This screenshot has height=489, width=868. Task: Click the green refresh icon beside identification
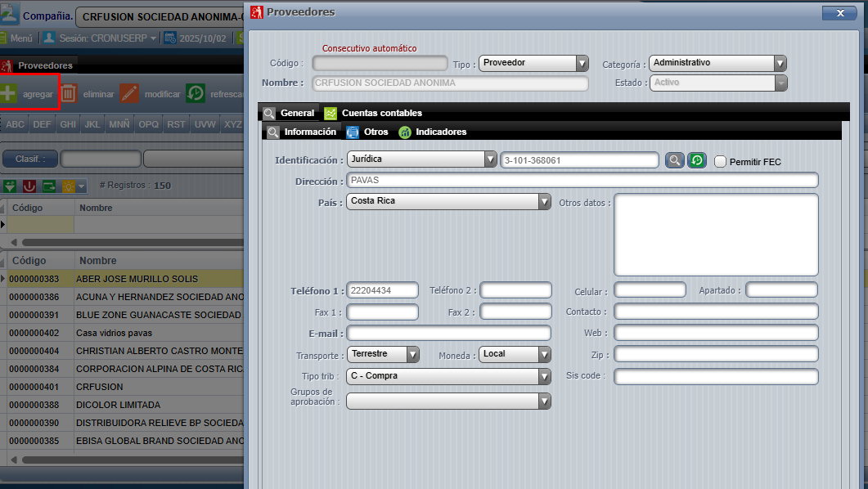click(x=696, y=160)
